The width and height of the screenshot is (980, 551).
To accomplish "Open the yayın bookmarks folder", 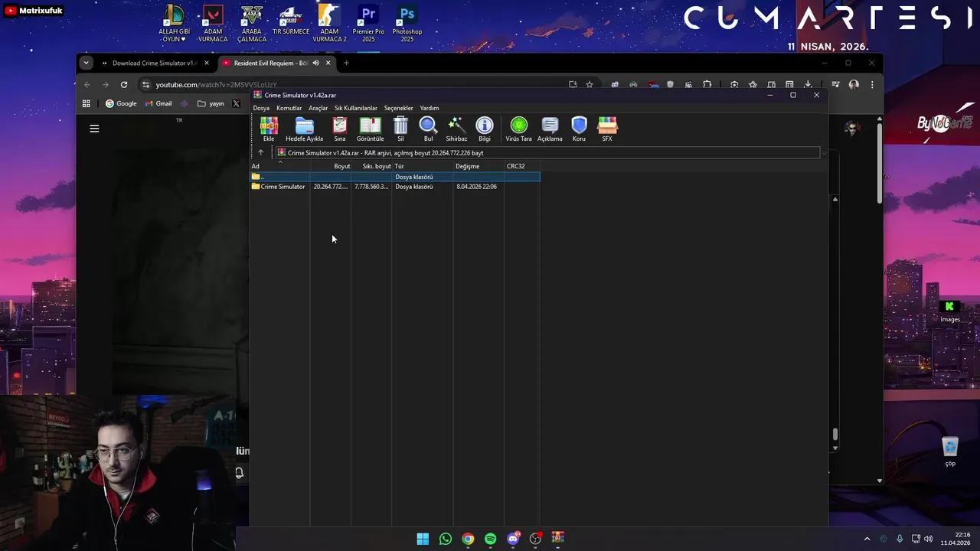I will coord(211,103).
